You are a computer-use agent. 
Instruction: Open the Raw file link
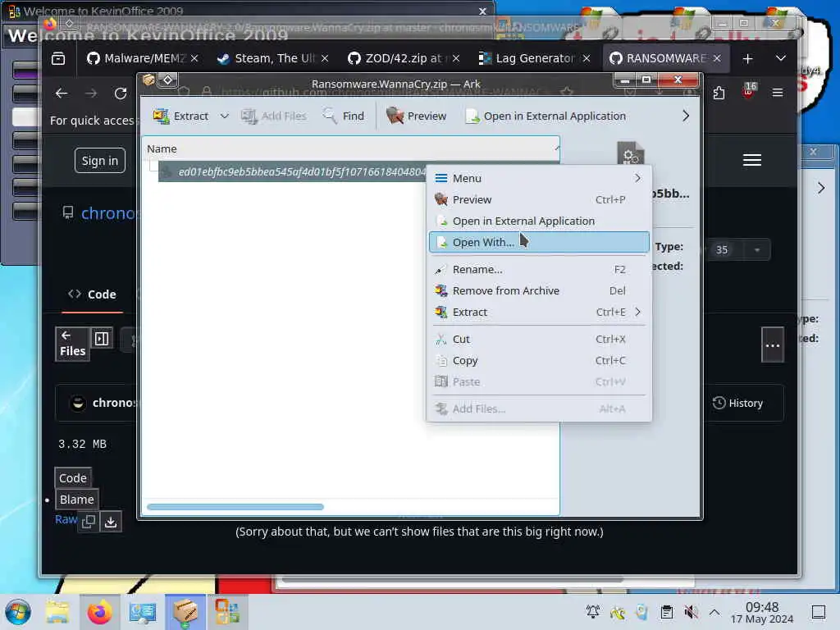pyautogui.click(x=66, y=519)
